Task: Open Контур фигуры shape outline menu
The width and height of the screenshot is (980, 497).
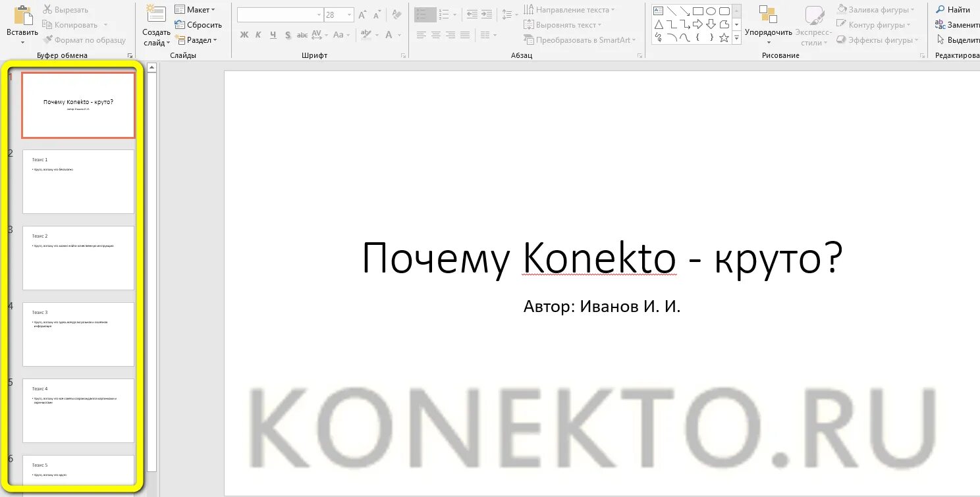Action: coord(873,25)
